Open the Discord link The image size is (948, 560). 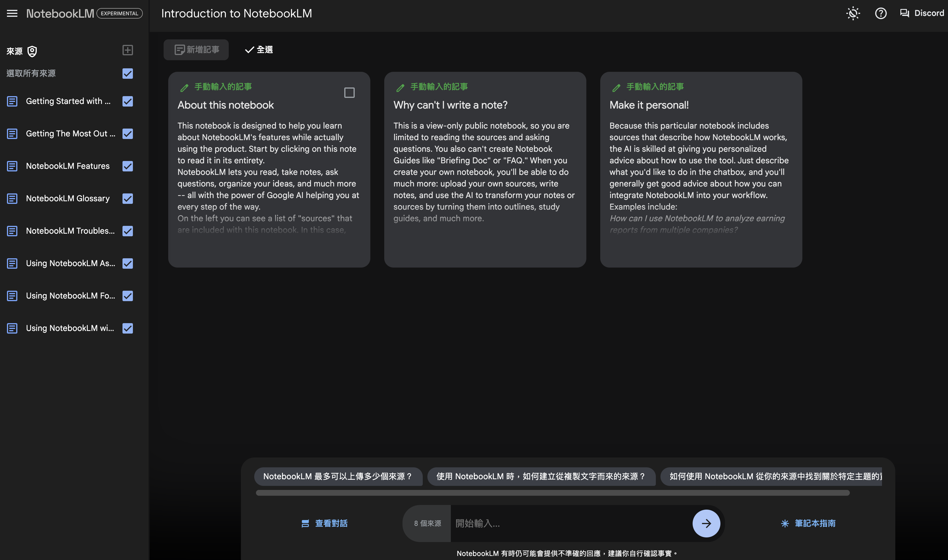click(922, 13)
